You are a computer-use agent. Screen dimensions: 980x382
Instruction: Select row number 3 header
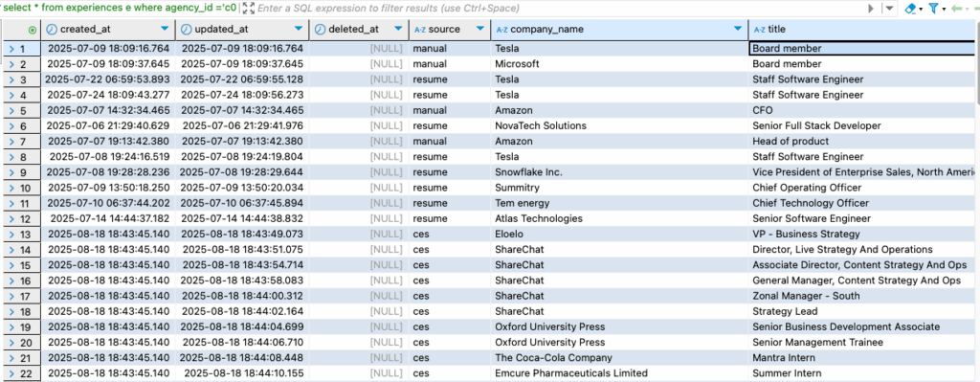pos(22,79)
